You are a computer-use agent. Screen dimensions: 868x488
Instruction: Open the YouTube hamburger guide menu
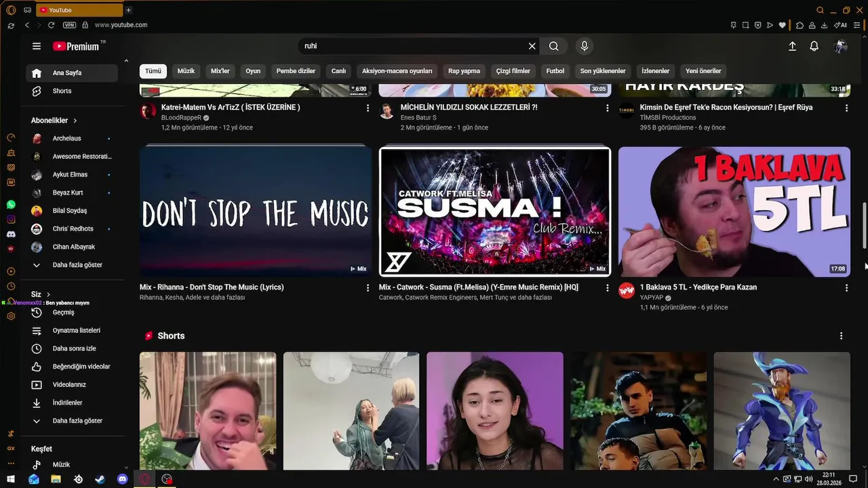37,46
